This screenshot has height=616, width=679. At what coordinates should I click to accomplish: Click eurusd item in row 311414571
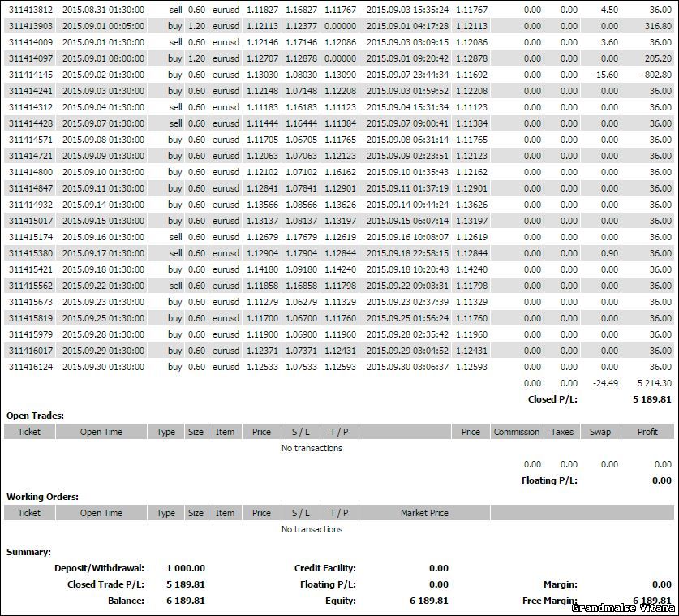coord(226,140)
